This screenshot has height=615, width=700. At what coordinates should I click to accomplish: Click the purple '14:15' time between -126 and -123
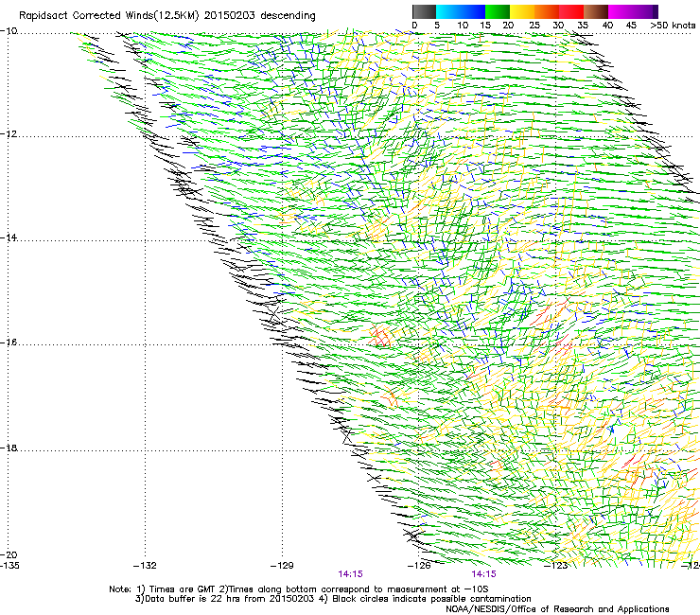point(484,574)
